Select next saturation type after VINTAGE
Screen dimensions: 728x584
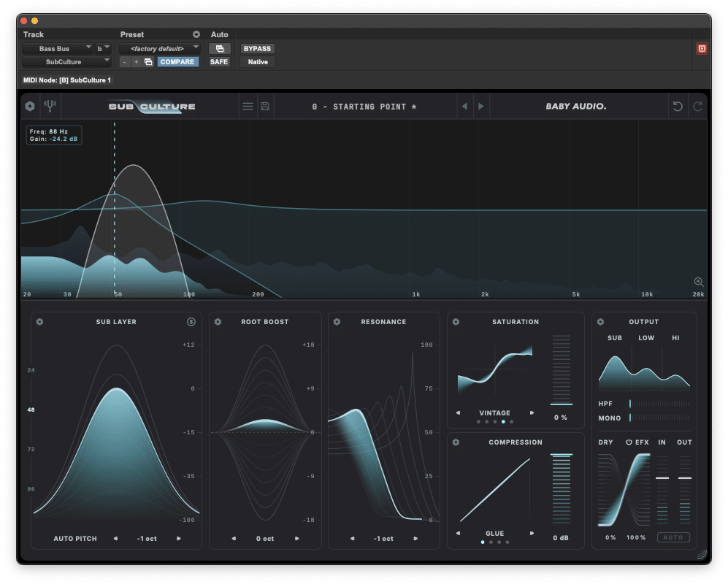point(532,412)
